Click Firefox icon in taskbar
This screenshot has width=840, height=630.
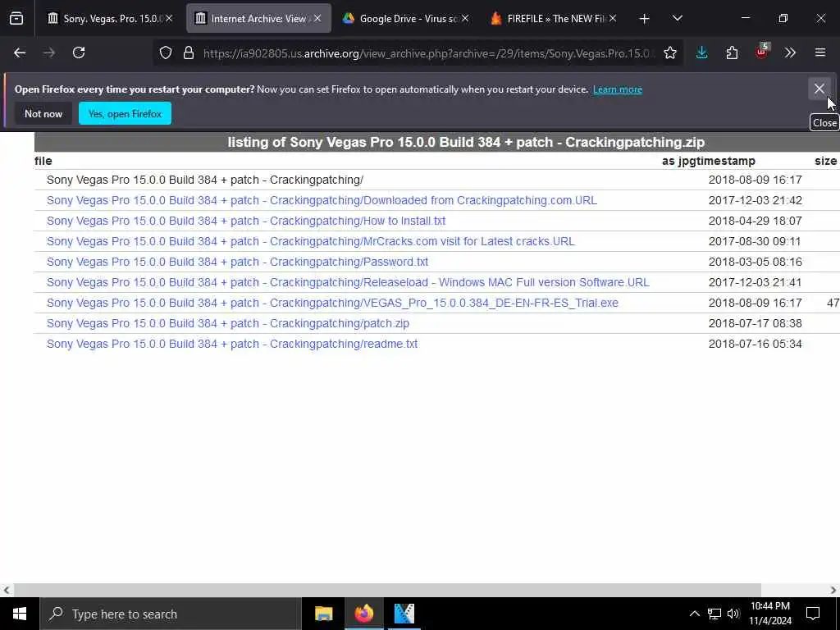(x=363, y=614)
